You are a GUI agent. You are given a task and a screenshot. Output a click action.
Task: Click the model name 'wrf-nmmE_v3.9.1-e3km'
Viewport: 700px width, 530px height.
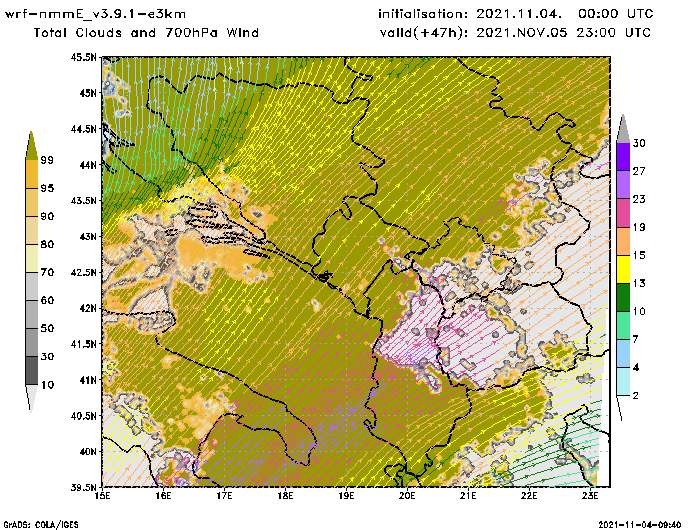pyautogui.click(x=95, y=14)
